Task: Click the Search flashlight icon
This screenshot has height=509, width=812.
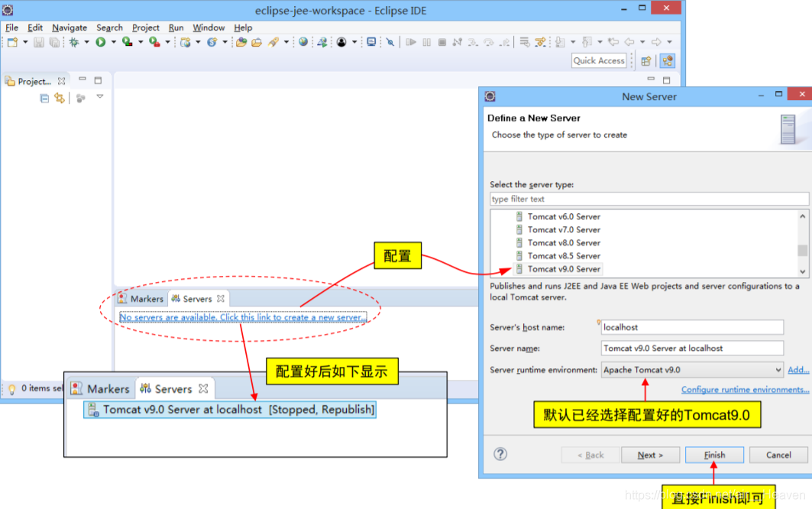Action: [273, 43]
